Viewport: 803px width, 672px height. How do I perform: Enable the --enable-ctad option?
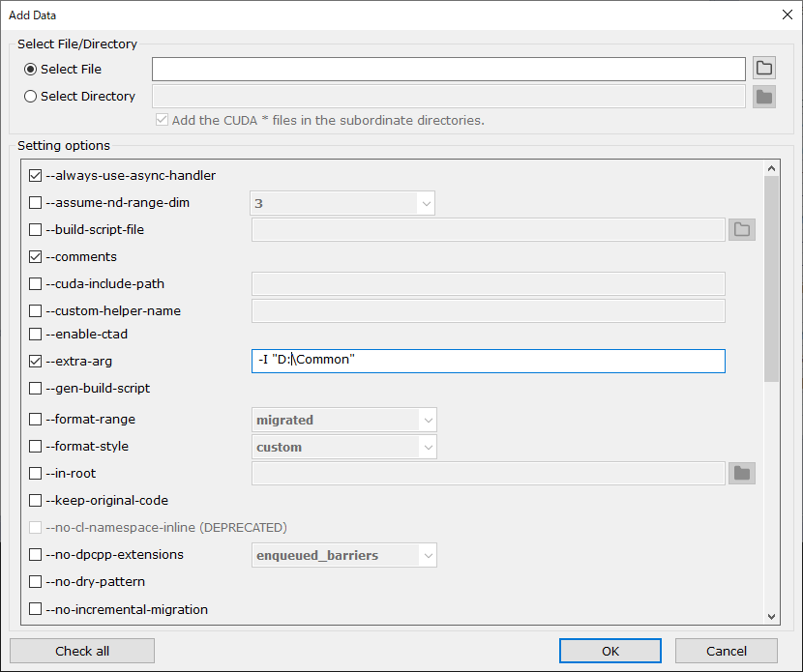pyautogui.click(x=36, y=334)
